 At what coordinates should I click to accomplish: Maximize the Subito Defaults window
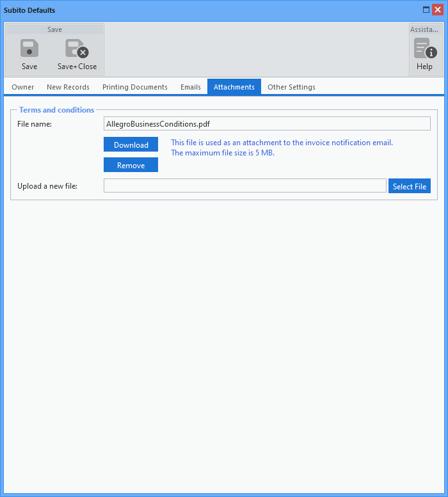click(426, 10)
